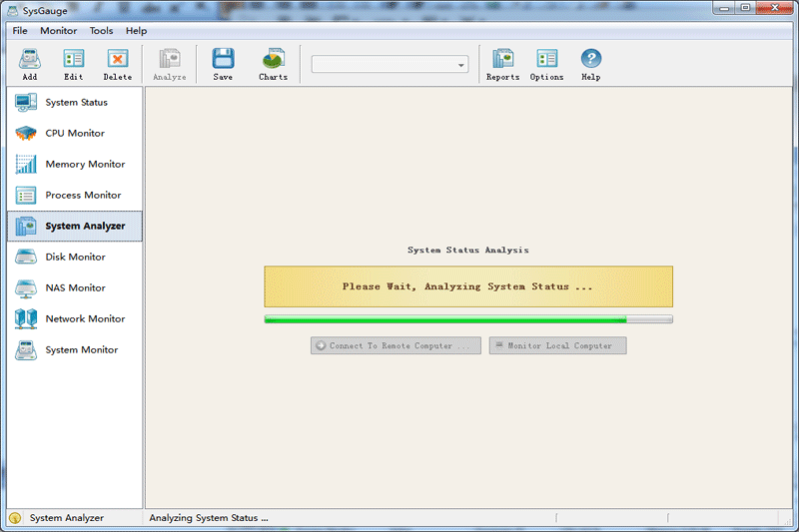Select System Status in sidebar

[75, 103]
